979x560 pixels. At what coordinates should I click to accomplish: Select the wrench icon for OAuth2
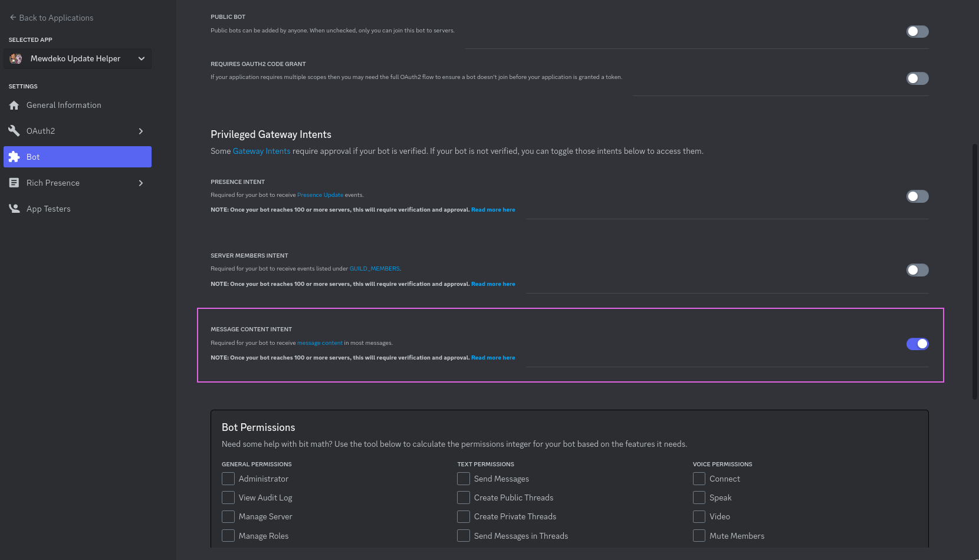pyautogui.click(x=15, y=130)
